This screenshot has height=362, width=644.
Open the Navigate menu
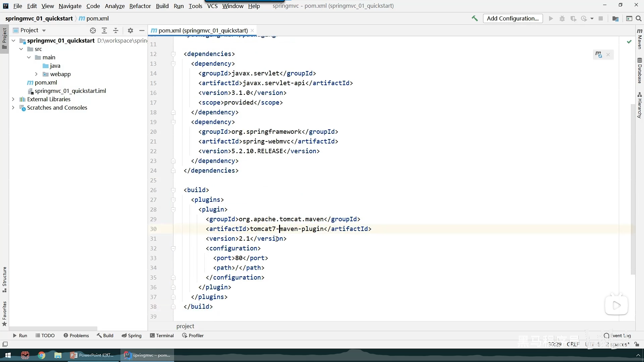pos(70,6)
